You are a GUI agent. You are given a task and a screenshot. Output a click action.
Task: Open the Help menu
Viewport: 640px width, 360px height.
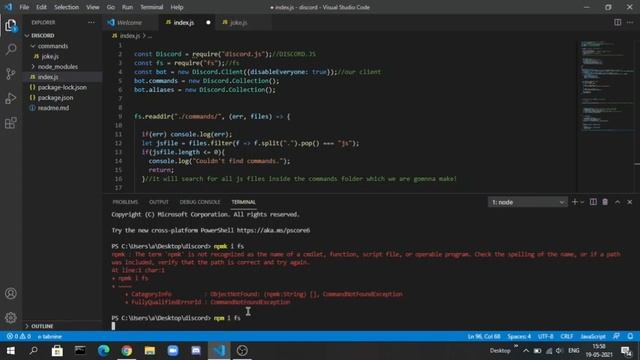pyautogui.click(x=177, y=7)
